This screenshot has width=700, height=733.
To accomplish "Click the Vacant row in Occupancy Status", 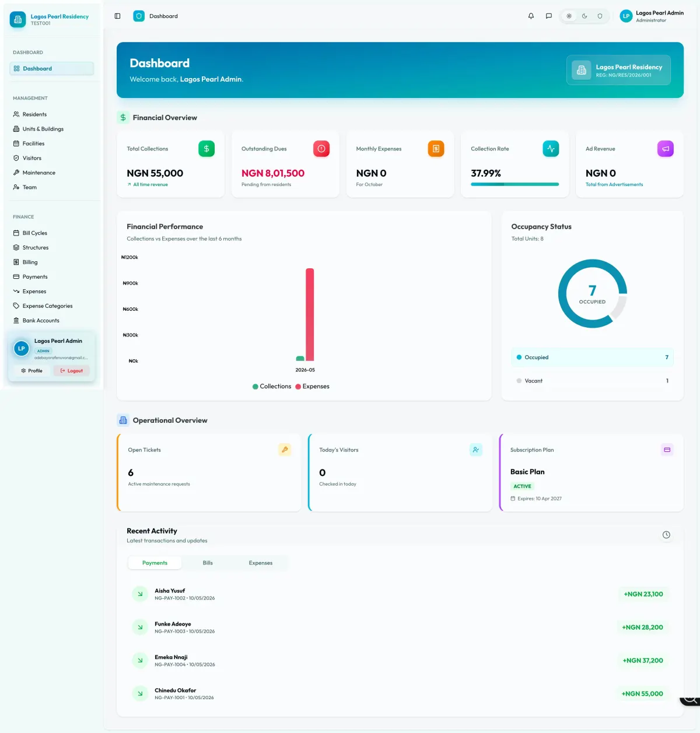I will tap(592, 381).
